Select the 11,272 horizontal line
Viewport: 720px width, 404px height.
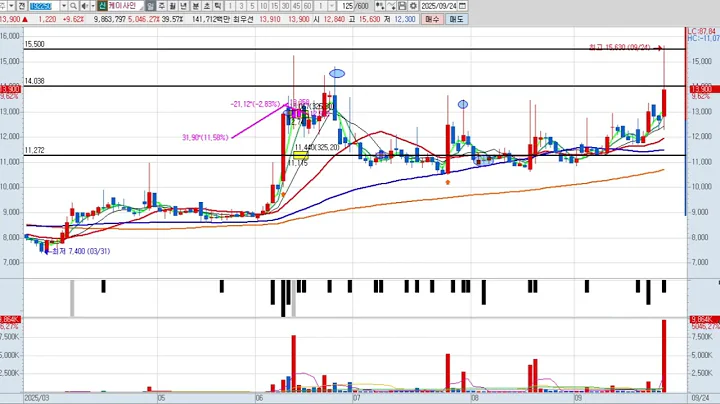354,155
